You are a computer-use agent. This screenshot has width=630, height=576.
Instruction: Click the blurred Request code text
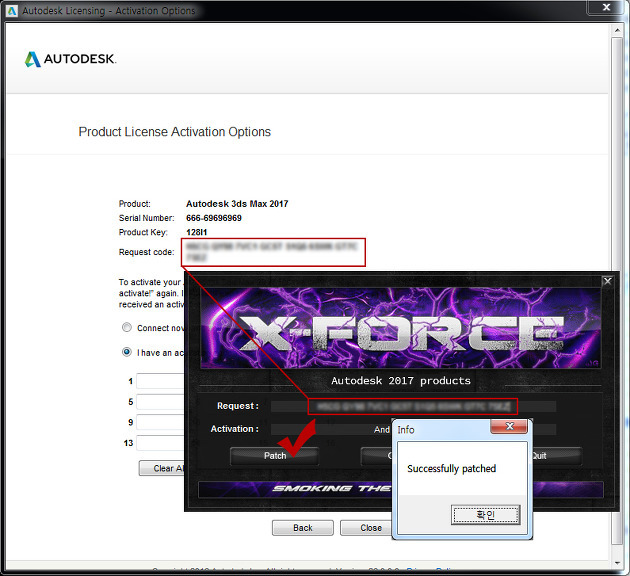click(x=271, y=251)
